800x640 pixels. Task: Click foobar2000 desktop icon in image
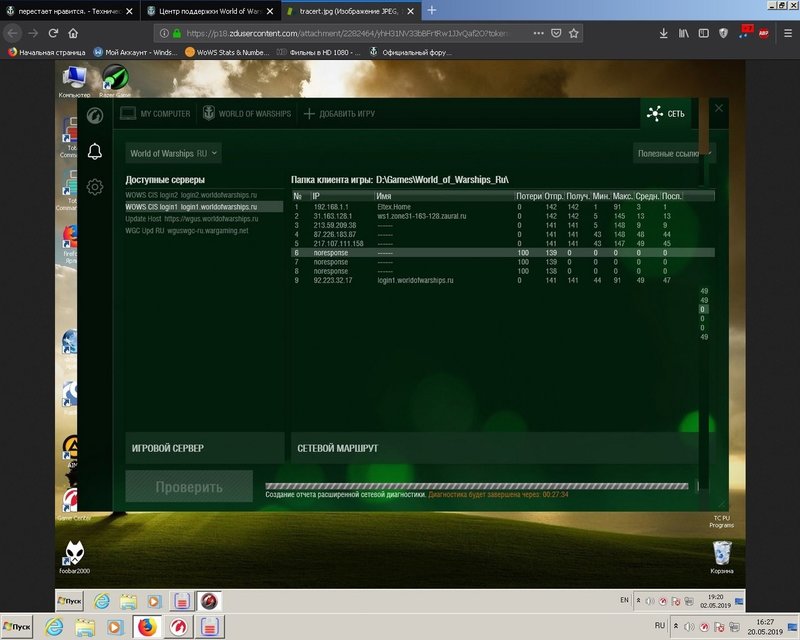coord(74,557)
